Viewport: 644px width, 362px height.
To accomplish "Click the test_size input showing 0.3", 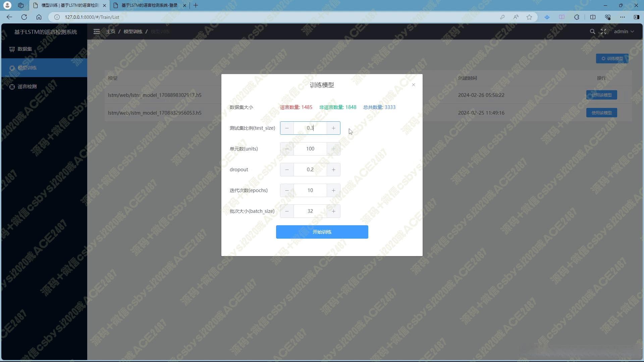I will click(310, 128).
